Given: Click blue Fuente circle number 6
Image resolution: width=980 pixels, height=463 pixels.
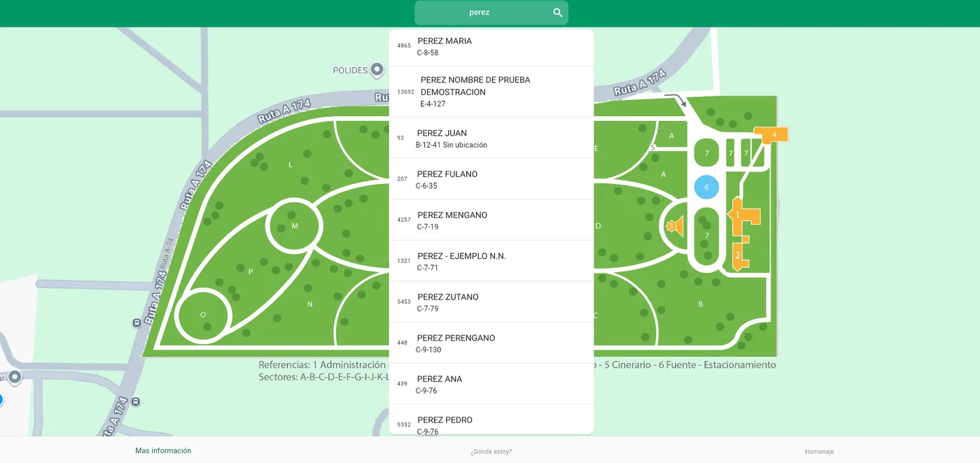Looking at the screenshot, I should 706,187.
